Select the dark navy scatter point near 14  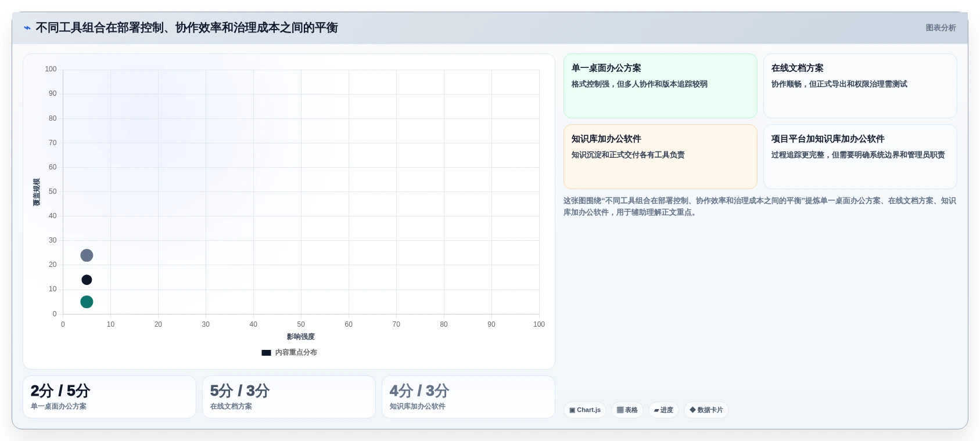87,280
